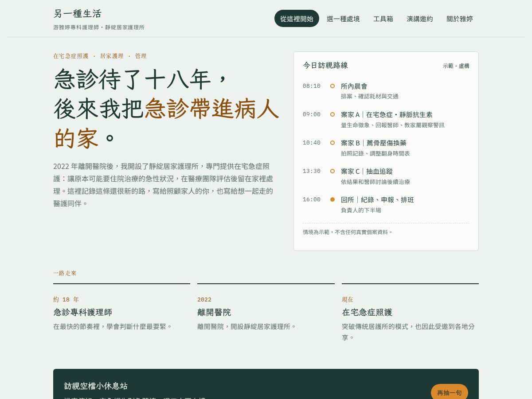
Task: Click the 16:00 time label
Action: [312, 199]
